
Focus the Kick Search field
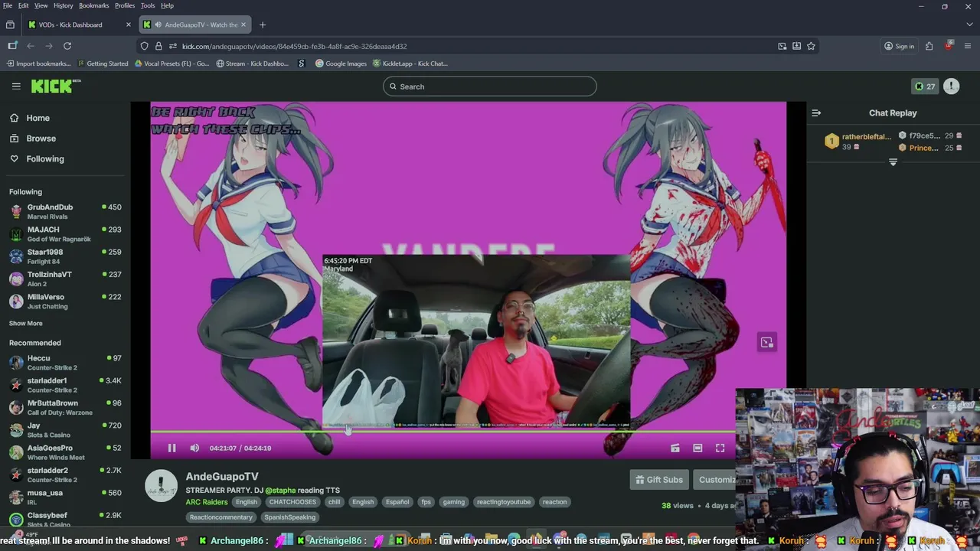[490, 86]
